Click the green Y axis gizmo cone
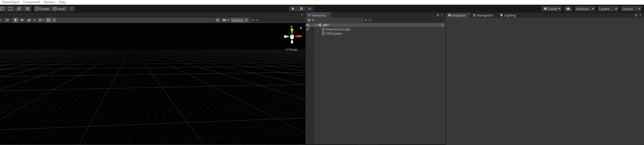Screen dimensions: 644x145 292,31
